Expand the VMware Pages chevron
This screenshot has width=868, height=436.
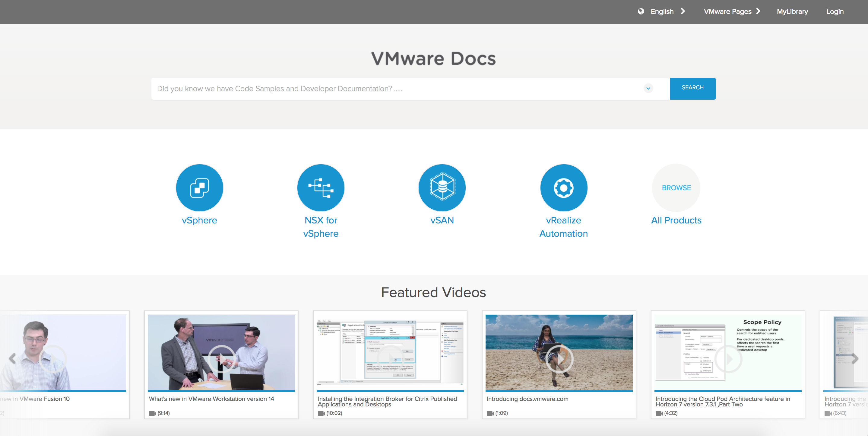[x=759, y=11]
